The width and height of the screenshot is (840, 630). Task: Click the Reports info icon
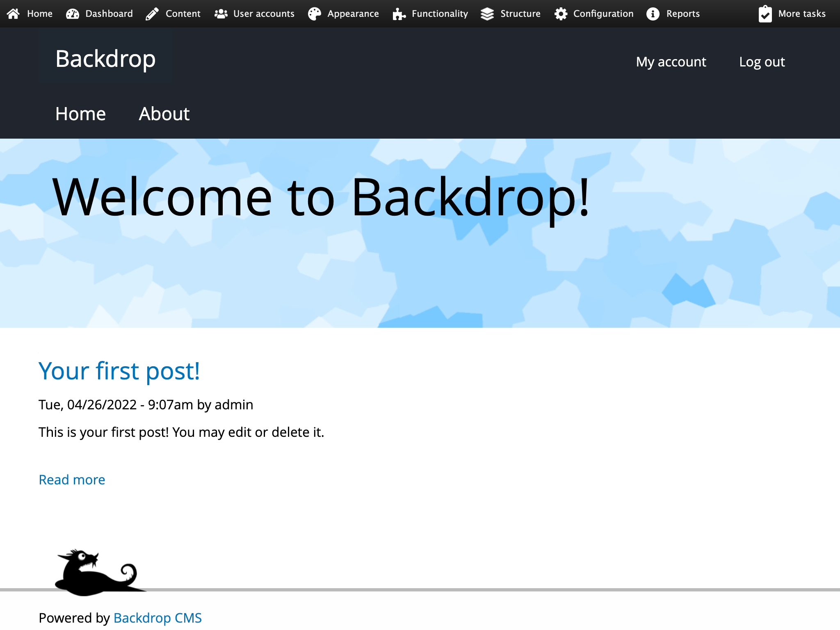pos(653,14)
